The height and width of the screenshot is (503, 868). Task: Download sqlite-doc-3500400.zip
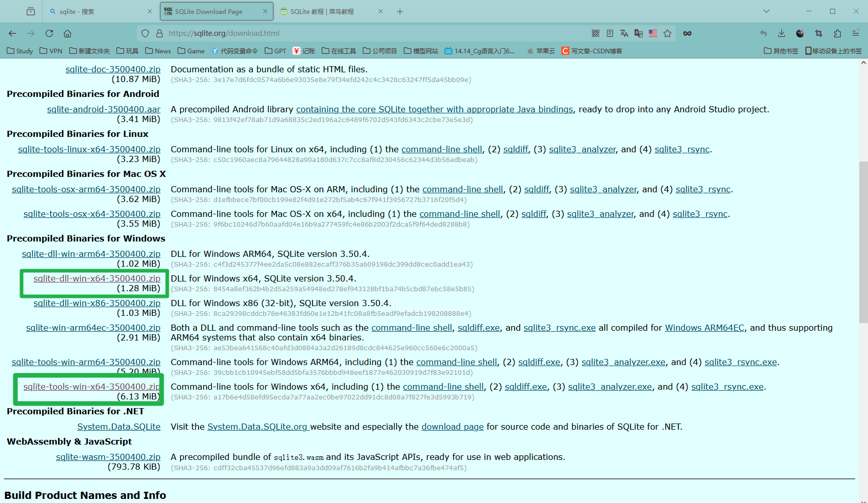(x=113, y=69)
